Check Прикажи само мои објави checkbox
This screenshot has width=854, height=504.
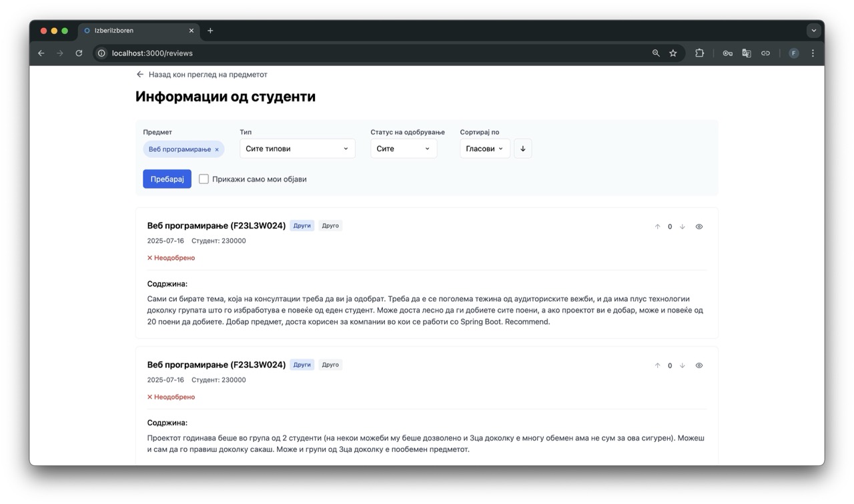click(x=204, y=179)
